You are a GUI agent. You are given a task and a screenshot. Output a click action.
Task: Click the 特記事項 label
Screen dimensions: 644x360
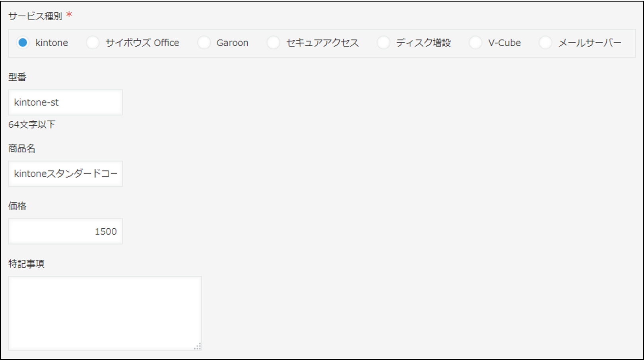pos(26,264)
